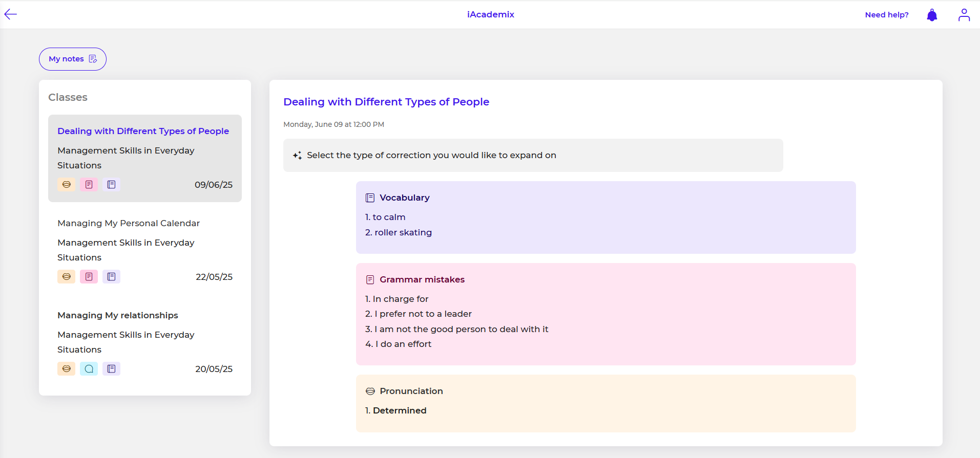The height and width of the screenshot is (458, 980).
Task: Select Managing My Personal Calendar class
Action: tap(129, 223)
